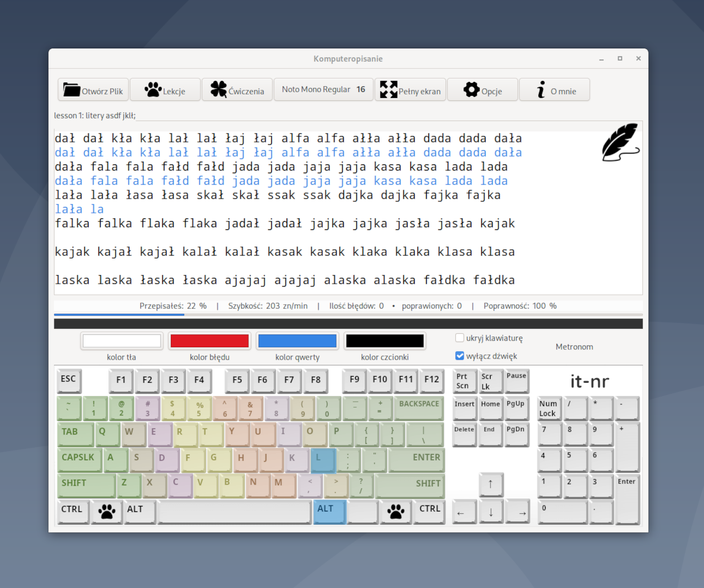The image size is (704, 588).
Task: Click the PgDn virtual key
Action: coord(517,435)
